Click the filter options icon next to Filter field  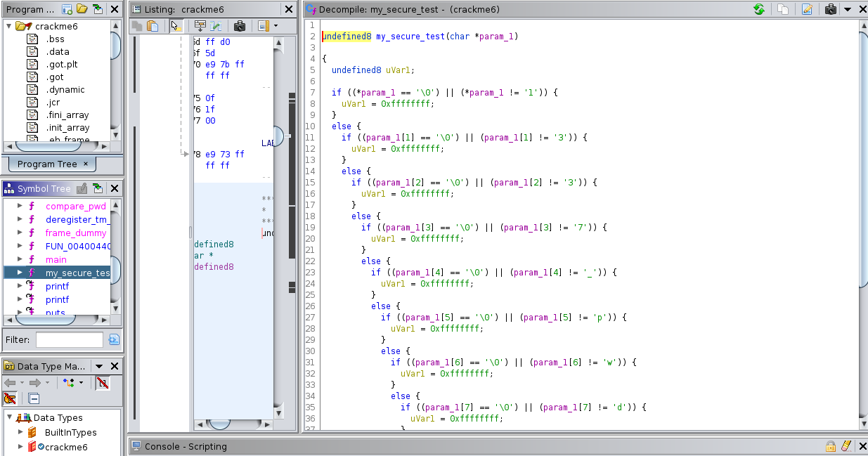114,340
